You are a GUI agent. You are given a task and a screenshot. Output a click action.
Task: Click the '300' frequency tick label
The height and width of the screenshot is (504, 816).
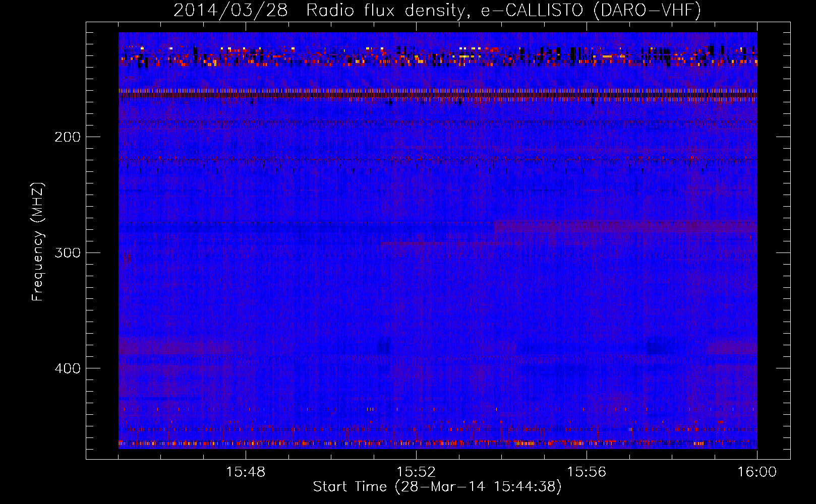(68, 253)
